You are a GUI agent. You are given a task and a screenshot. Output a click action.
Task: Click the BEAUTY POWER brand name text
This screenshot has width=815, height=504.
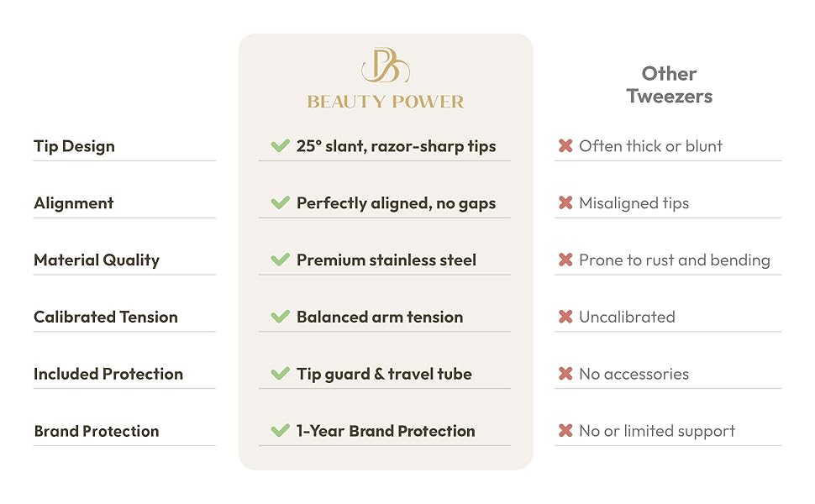click(x=386, y=102)
